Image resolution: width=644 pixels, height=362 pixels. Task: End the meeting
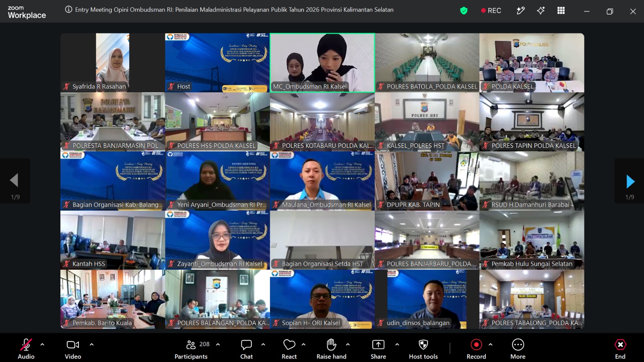(620, 348)
